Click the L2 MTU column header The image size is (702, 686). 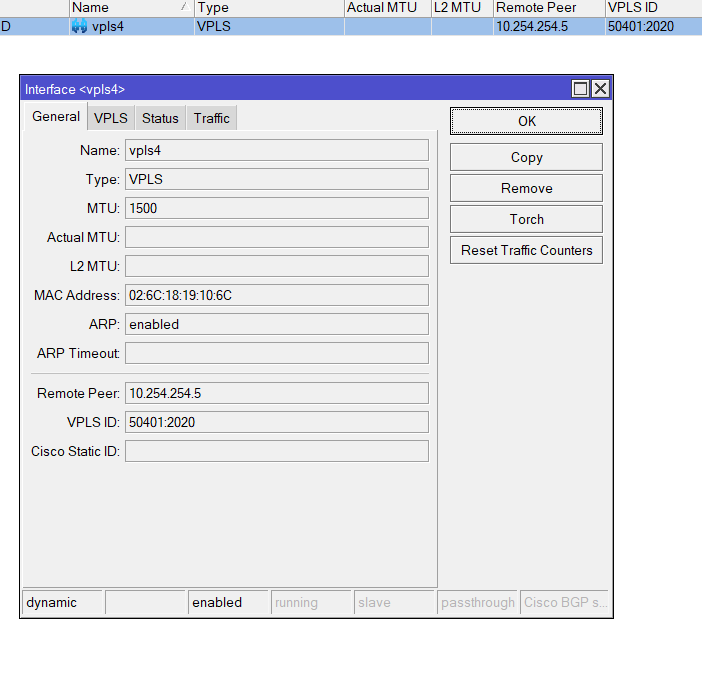tap(462, 8)
